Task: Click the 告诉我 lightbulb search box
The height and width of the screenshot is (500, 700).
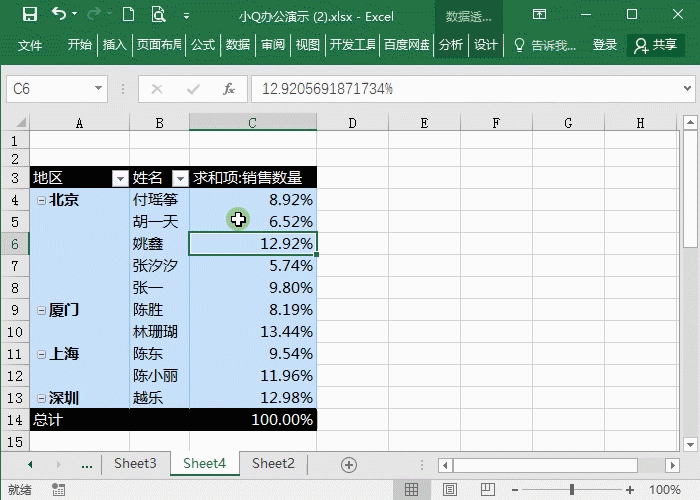Action: 545,45
